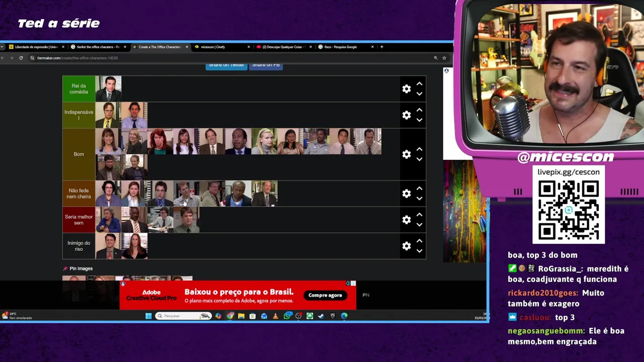Switch to tierlist the office characters tab

click(x=98, y=47)
